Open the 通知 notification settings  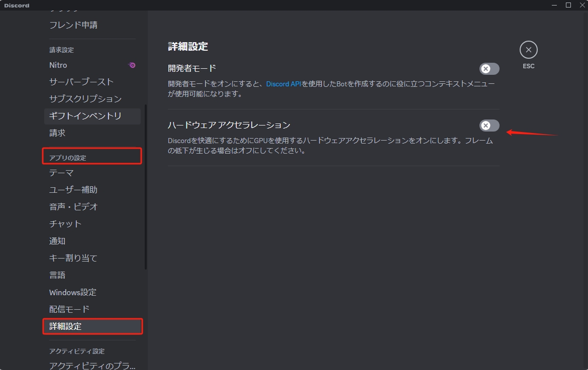(x=57, y=241)
